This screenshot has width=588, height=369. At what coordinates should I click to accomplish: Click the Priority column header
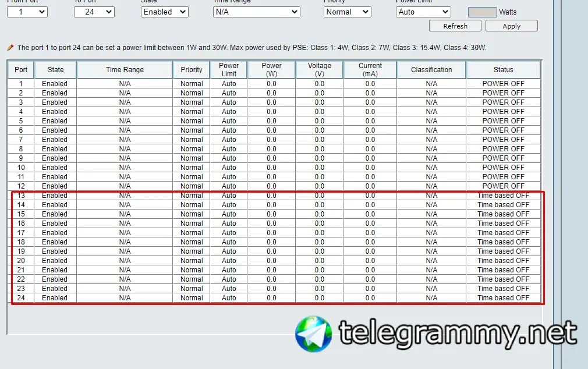pos(192,70)
